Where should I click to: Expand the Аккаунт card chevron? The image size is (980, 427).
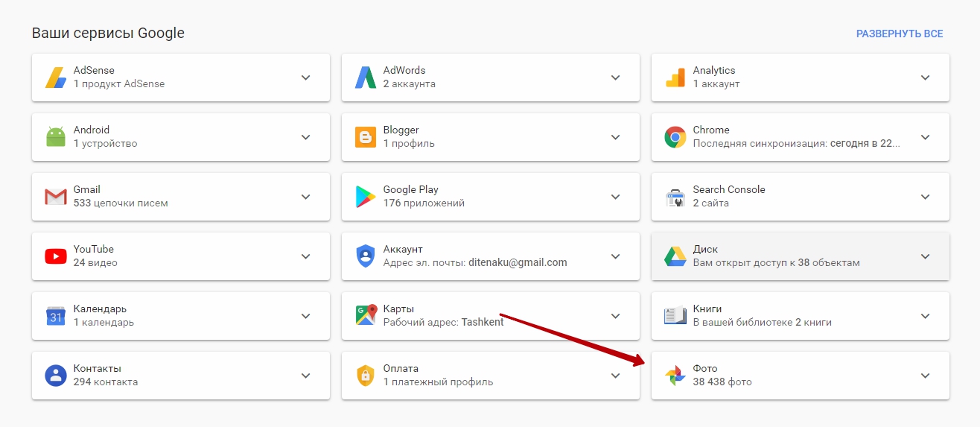(x=615, y=256)
